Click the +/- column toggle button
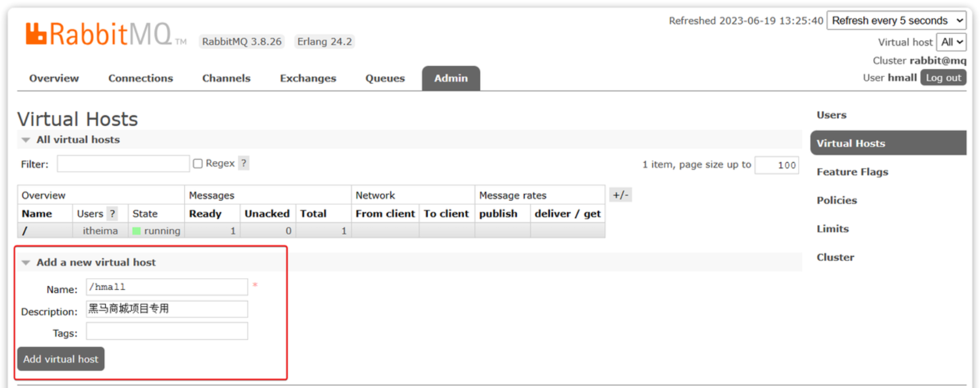 [620, 195]
